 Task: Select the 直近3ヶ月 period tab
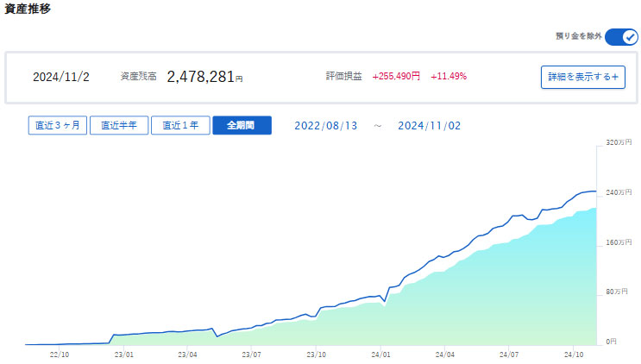pos(58,125)
